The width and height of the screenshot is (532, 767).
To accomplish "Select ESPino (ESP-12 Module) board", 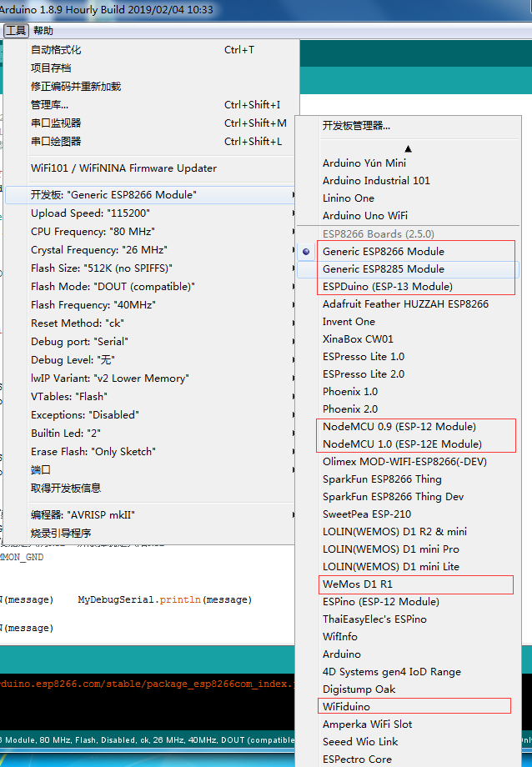I will coord(409,602).
